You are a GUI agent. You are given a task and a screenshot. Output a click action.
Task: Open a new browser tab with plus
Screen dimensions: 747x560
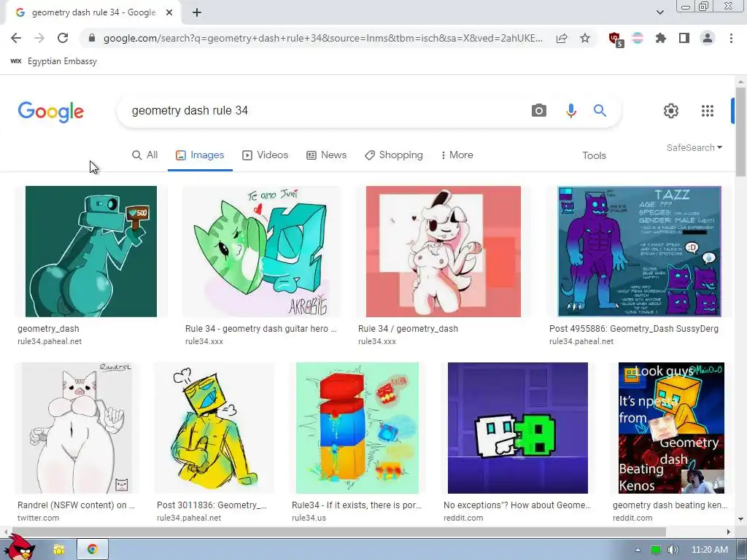[197, 12]
